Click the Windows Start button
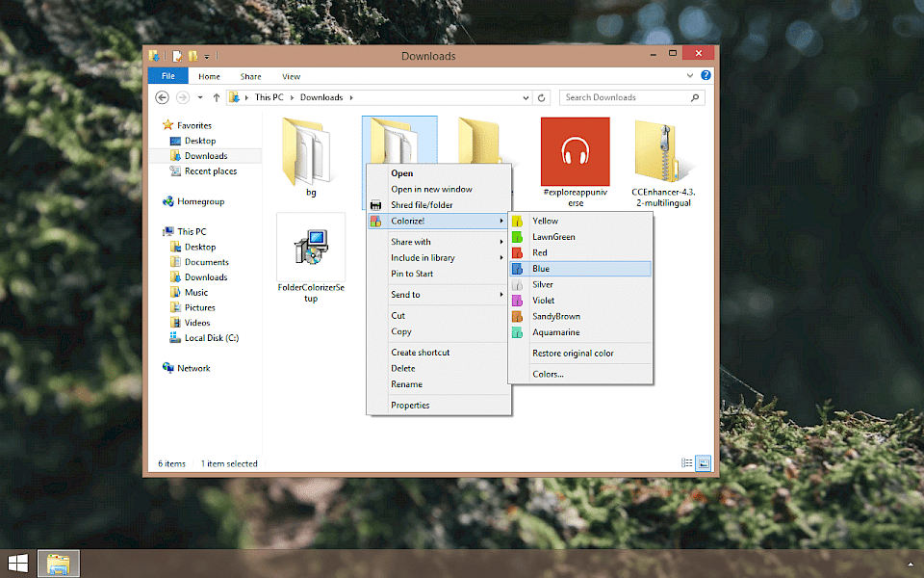Screen dimensions: 924x578 point(17,564)
